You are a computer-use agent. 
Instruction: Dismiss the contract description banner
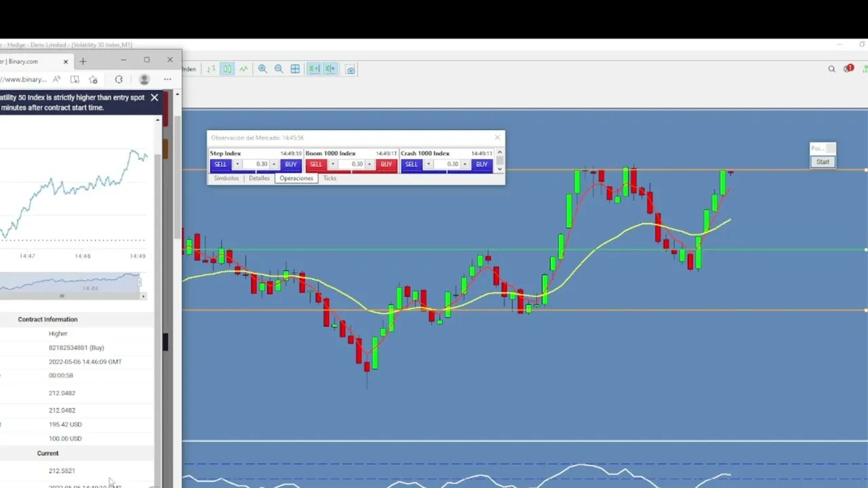[155, 98]
